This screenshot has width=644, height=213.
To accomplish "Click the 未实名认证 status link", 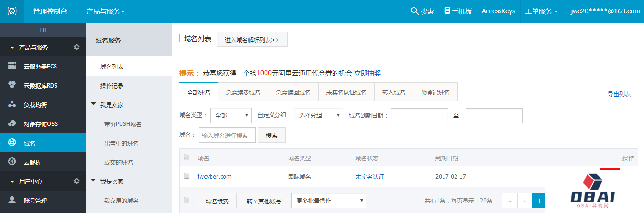I will tap(370, 176).
